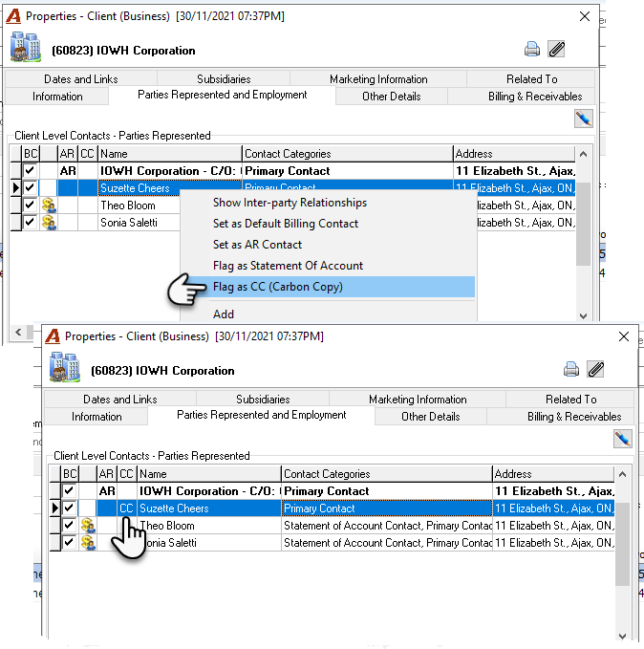Click billing icon beside Sonia Saletti, upper grid
The width and height of the screenshot is (644, 649).
49,223
